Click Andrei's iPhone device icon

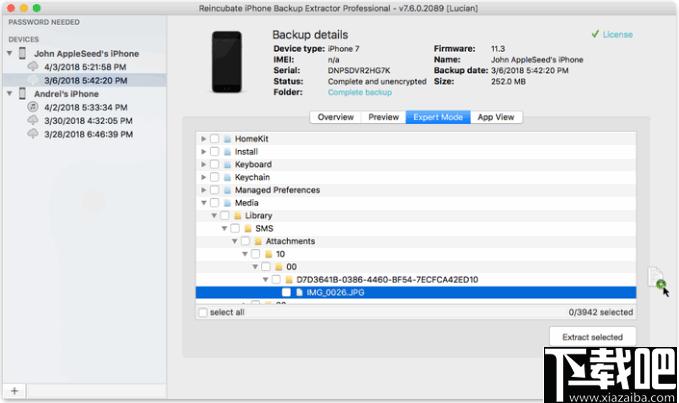23,93
